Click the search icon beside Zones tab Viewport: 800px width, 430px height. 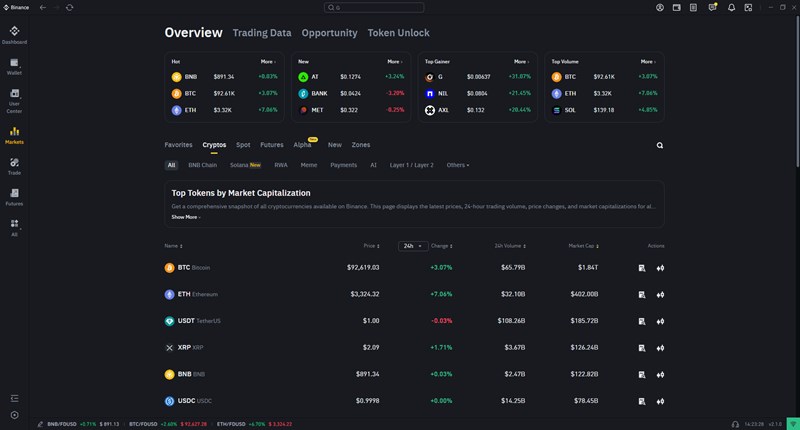click(x=660, y=145)
